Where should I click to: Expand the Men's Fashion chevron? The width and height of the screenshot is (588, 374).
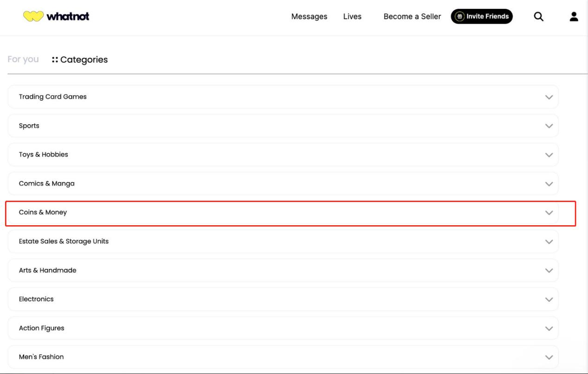[549, 357]
